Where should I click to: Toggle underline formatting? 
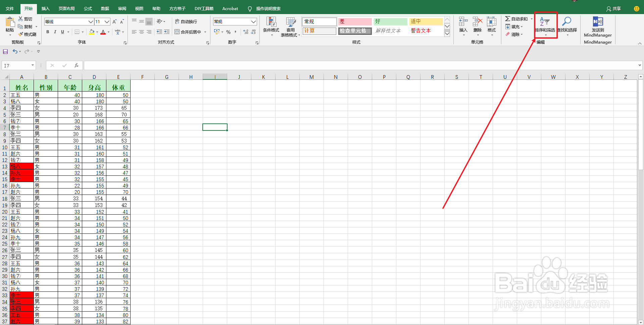pos(62,32)
